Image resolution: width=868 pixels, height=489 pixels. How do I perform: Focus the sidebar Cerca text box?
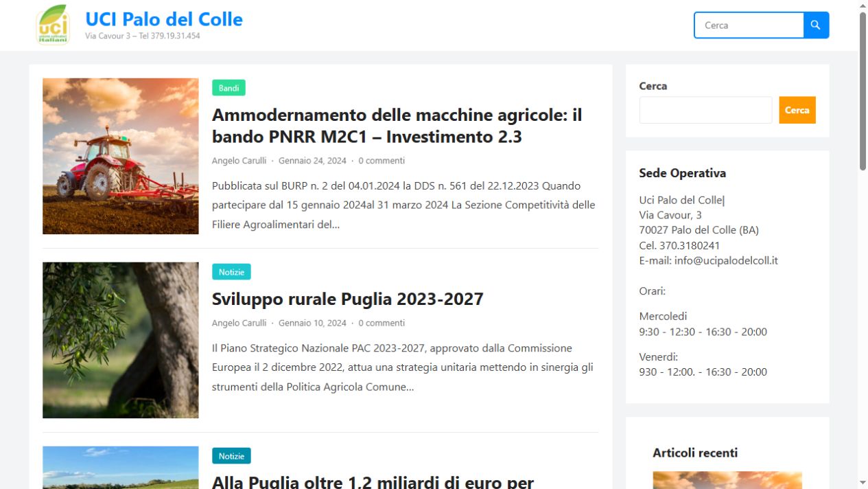point(705,110)
